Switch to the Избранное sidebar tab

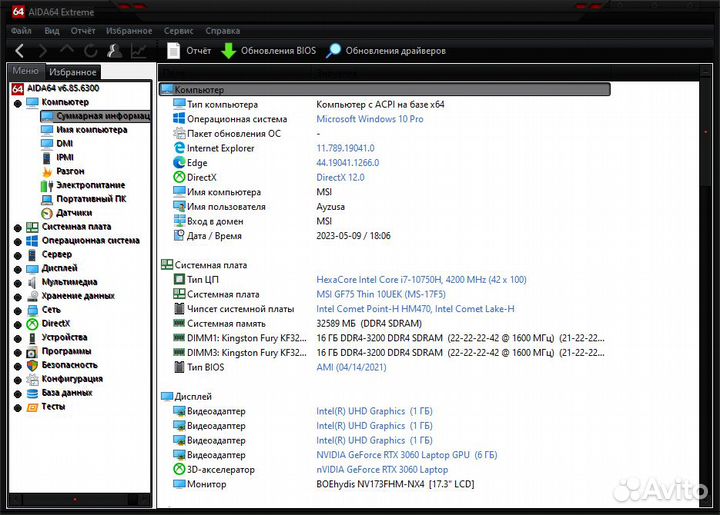[73, 72]
